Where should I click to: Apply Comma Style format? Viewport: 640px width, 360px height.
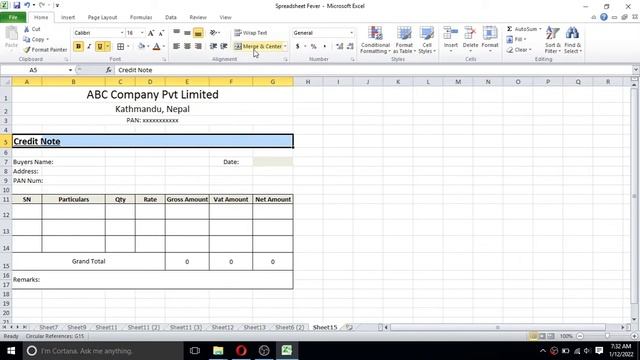click(324, 47)
